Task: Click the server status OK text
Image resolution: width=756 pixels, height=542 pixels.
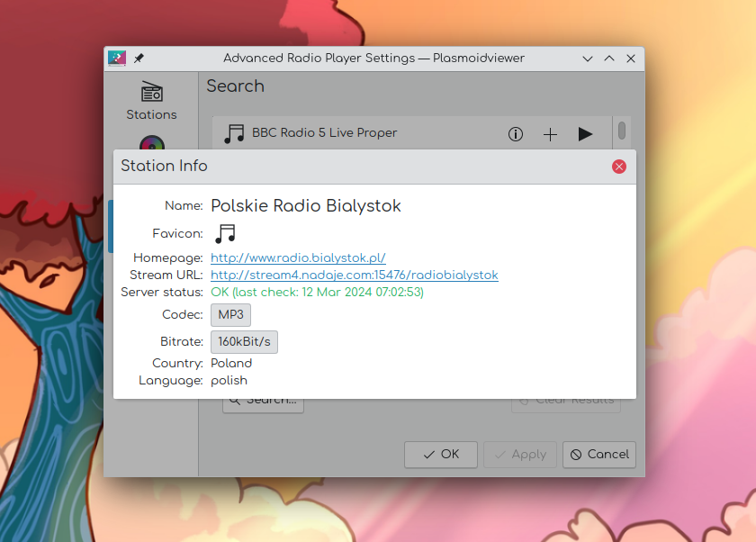Action: (x=317, y=293)
